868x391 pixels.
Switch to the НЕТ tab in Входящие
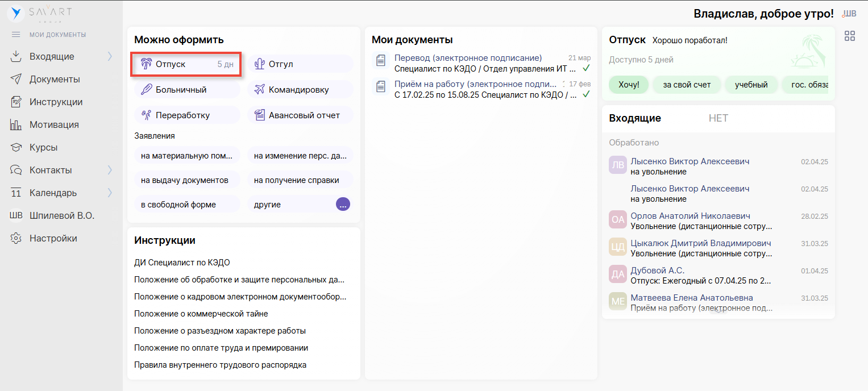pos(718,118)
